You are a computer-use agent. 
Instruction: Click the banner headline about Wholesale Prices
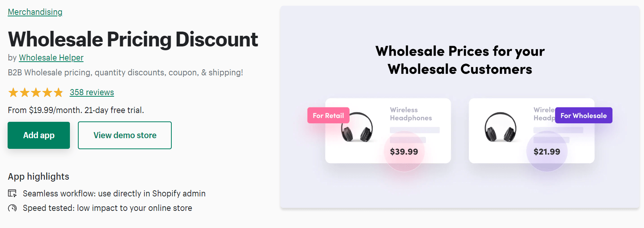tap(460, 60)
